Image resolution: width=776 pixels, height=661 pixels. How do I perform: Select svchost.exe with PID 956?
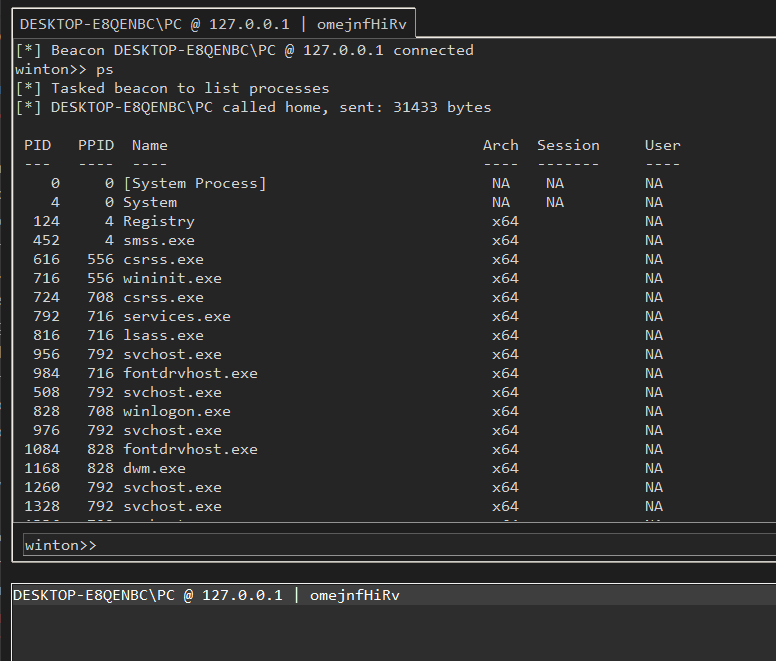click(172, 354)
